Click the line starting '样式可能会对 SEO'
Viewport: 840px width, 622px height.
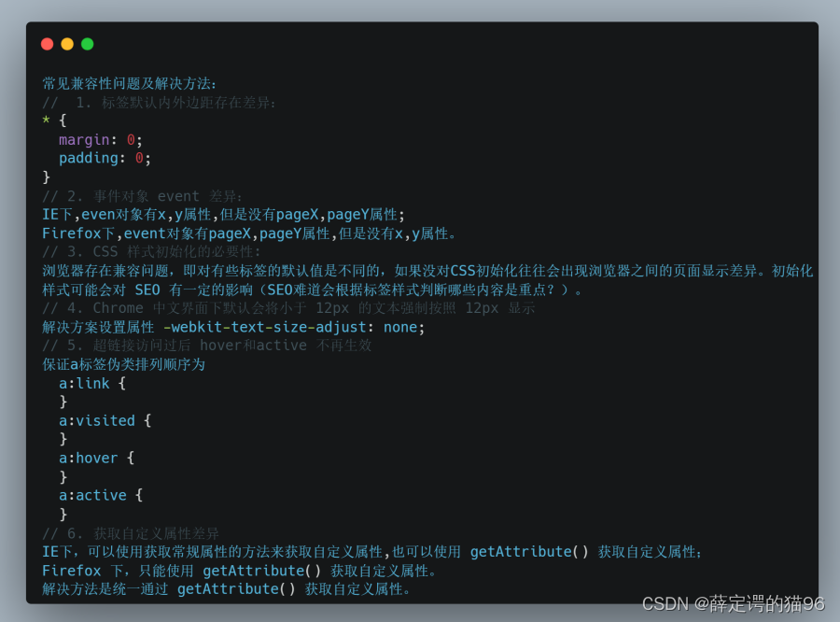[x=313, y=290]
